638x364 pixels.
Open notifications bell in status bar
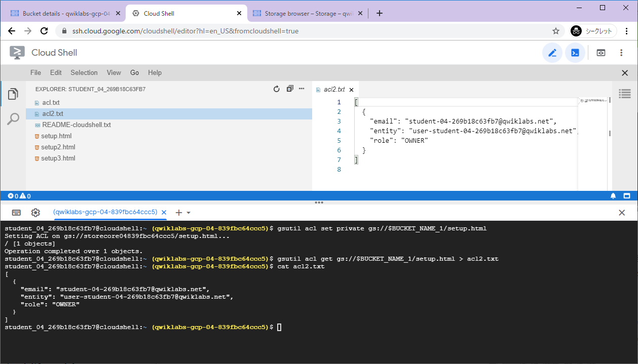pos(613,196)
